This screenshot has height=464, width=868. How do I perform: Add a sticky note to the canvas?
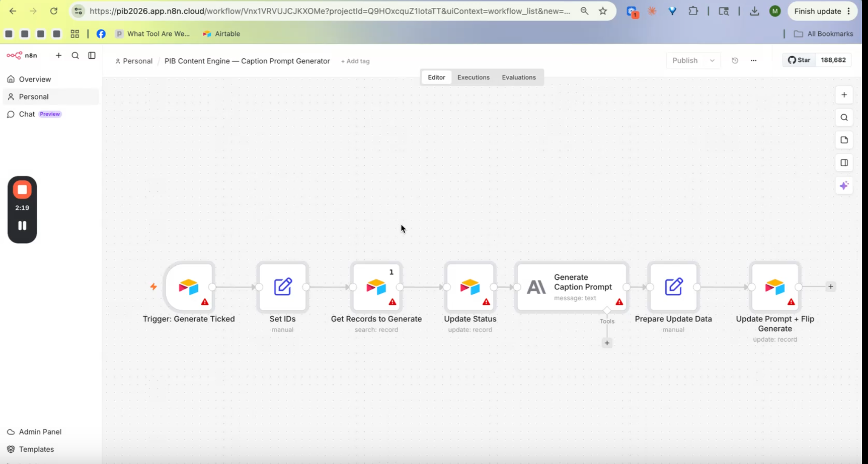[844, 140]
